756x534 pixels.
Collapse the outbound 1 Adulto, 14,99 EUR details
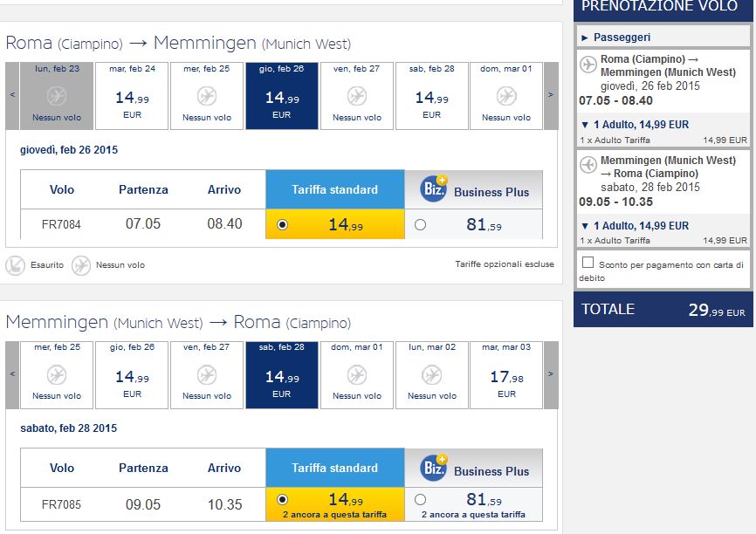pyautogui.click(x=585, y=125)
